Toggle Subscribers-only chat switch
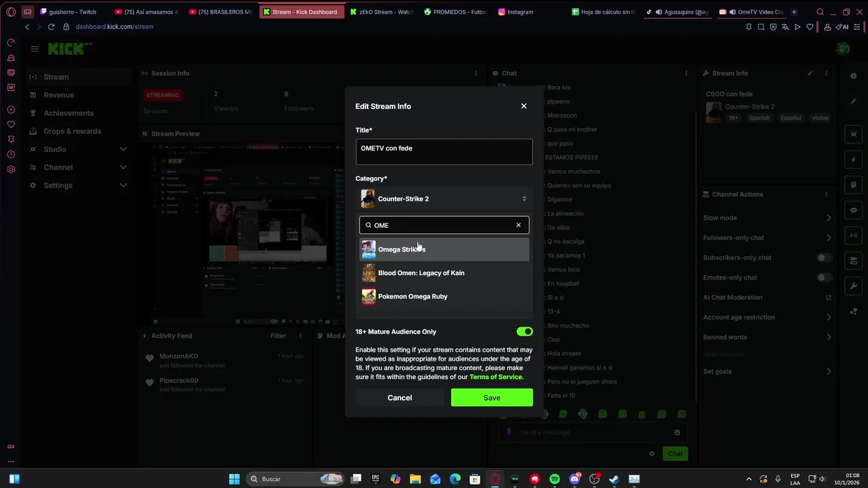 click(824, 258)
